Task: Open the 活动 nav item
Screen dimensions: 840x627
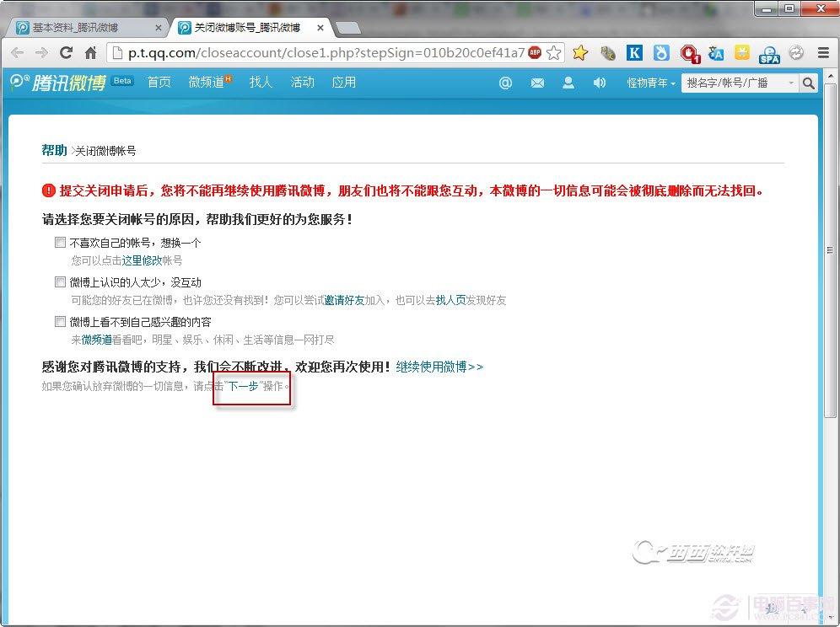Action: click(x=302, y=82)
